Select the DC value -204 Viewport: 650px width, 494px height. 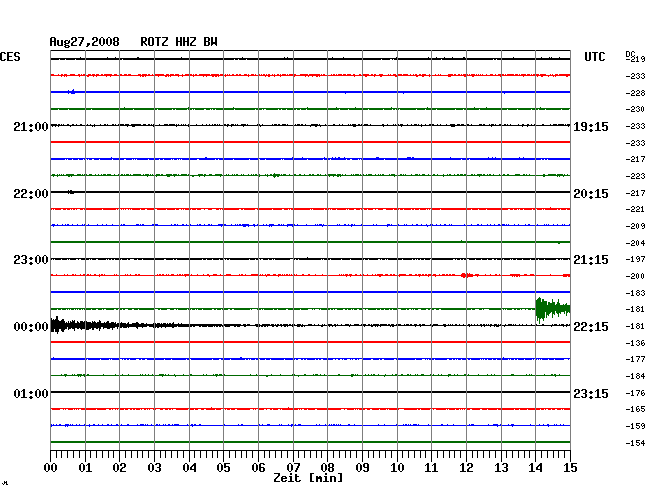coord(635,243)
